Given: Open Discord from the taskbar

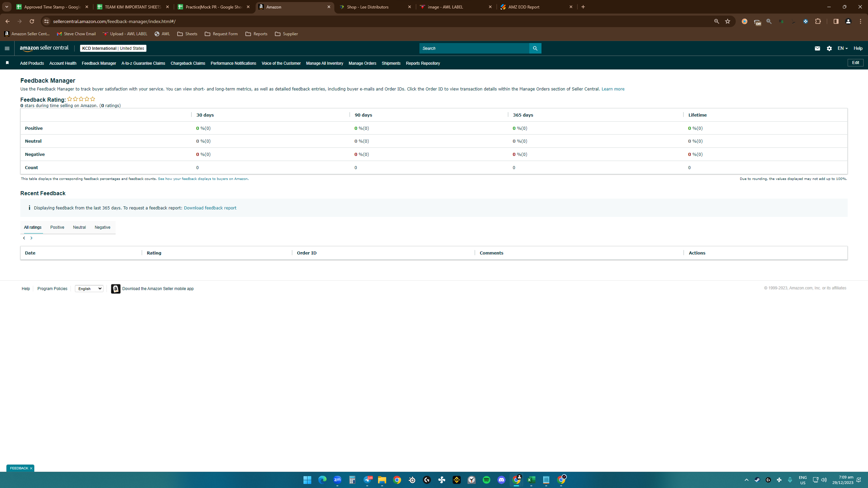Looking at the screenshot, I should pos(501,480).
